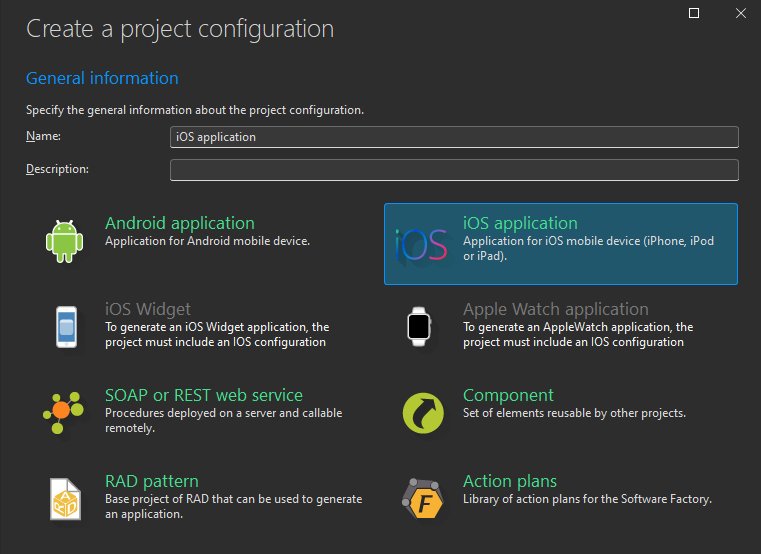Pick the Component configuration heading
The image size is (761, 554).
point(508,395)
